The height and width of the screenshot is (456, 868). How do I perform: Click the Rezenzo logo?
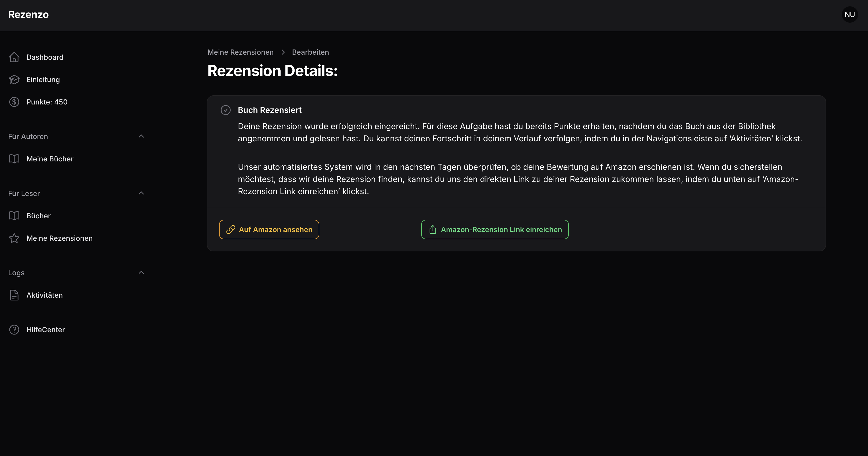[x=28, y=14]
